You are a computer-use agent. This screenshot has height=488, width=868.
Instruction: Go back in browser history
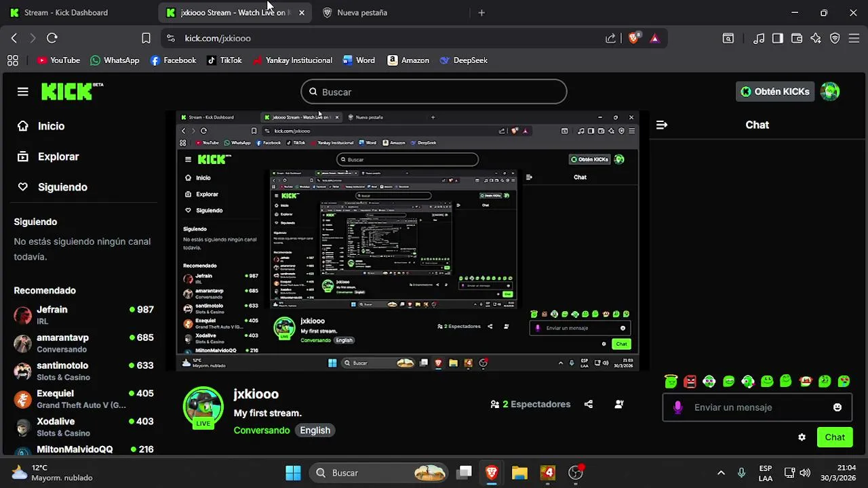click(14, 39)
